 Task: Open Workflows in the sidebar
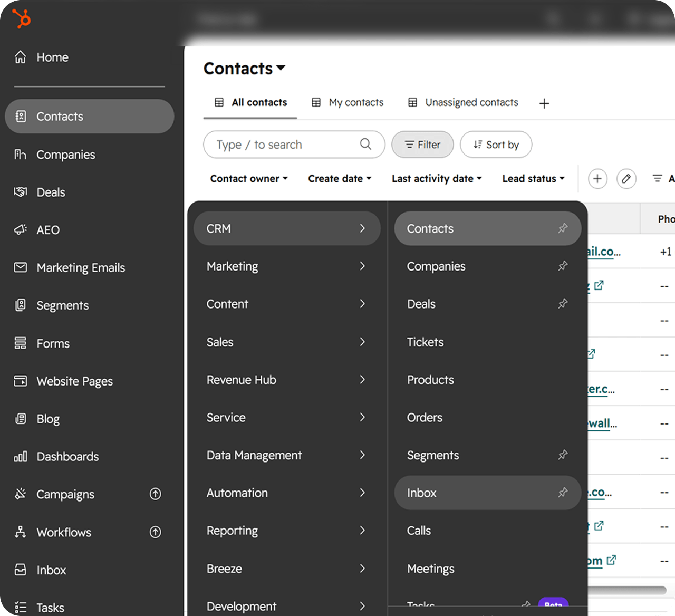coord(53,532)
